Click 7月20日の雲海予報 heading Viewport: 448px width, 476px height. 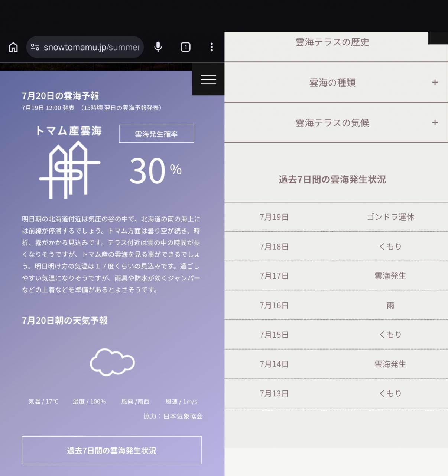click(x=61, y=96)
